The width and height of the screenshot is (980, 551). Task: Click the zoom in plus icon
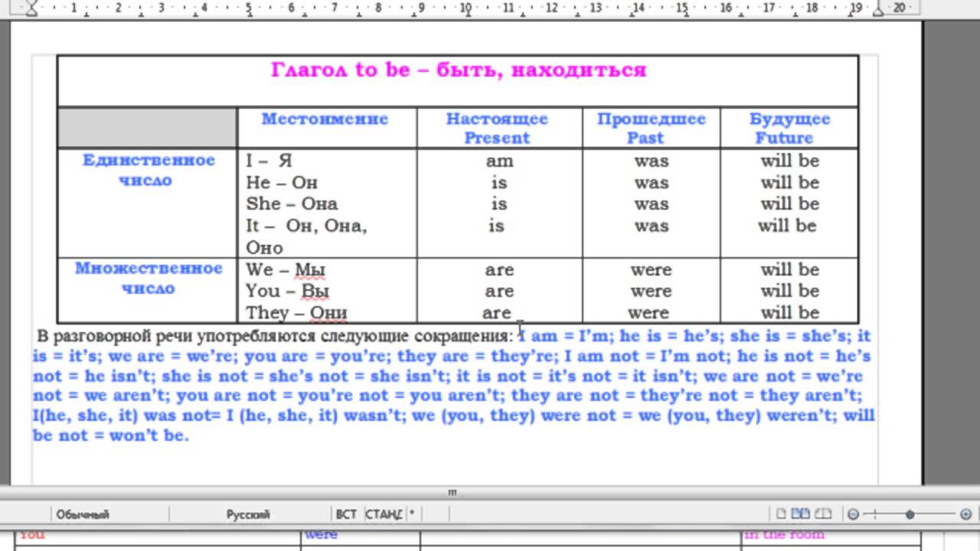(965, 514)
